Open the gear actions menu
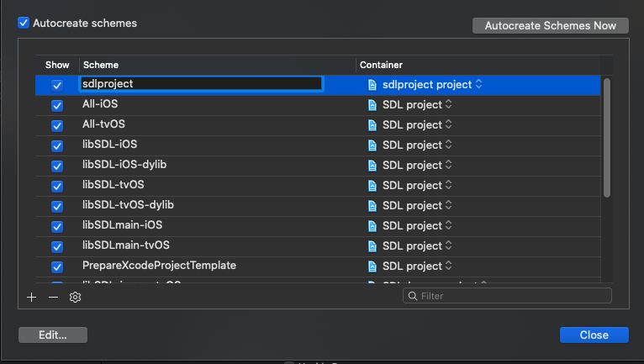 (x=75, y=297)
